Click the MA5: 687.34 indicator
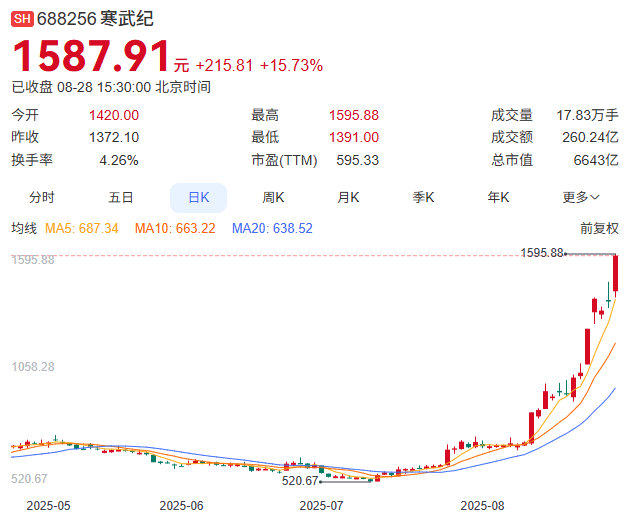 (x=82, y=228)
